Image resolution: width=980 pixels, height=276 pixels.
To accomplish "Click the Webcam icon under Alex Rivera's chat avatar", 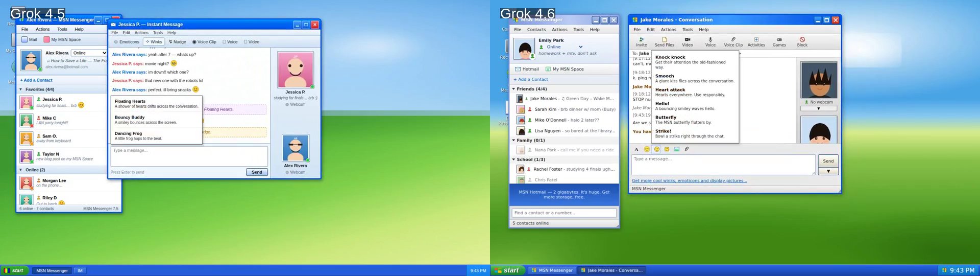I will 287,172.
